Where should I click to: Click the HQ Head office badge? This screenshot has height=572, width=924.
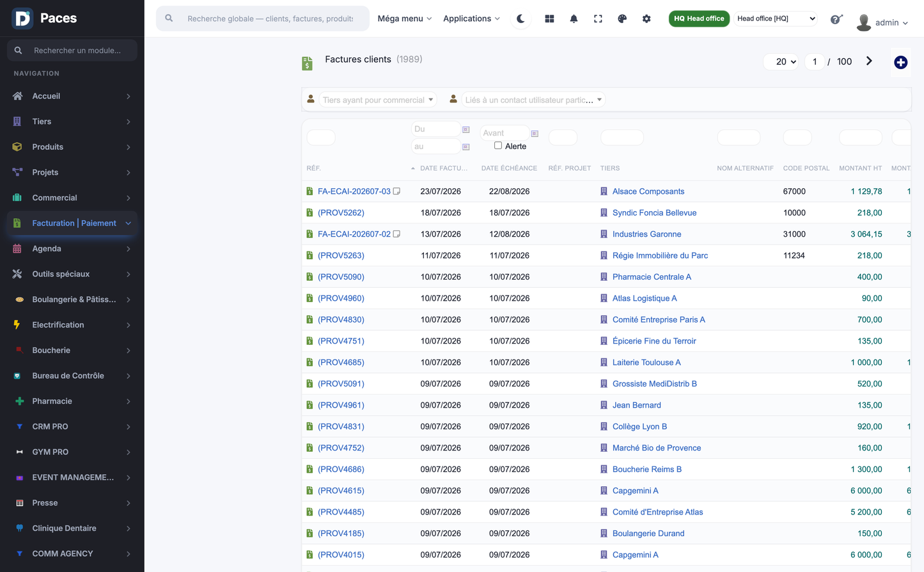[x=699, y=19]
